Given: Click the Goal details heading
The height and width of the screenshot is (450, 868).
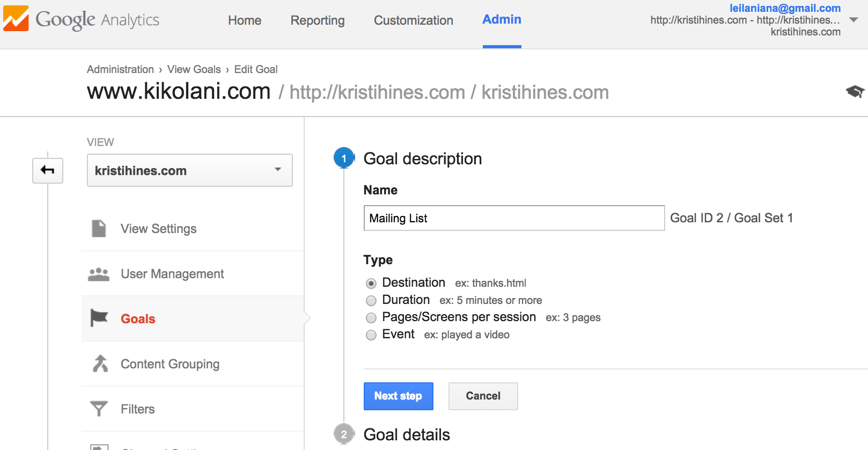Looking at the screenshot, I should pos(407,434).
